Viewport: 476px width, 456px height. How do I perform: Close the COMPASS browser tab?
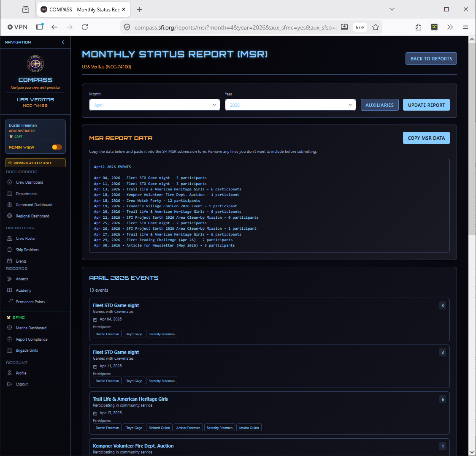click(124, 9)
